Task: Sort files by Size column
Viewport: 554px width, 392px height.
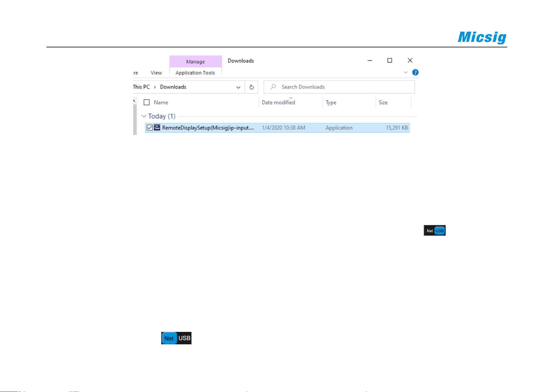Action: click(x=383, y=102)
